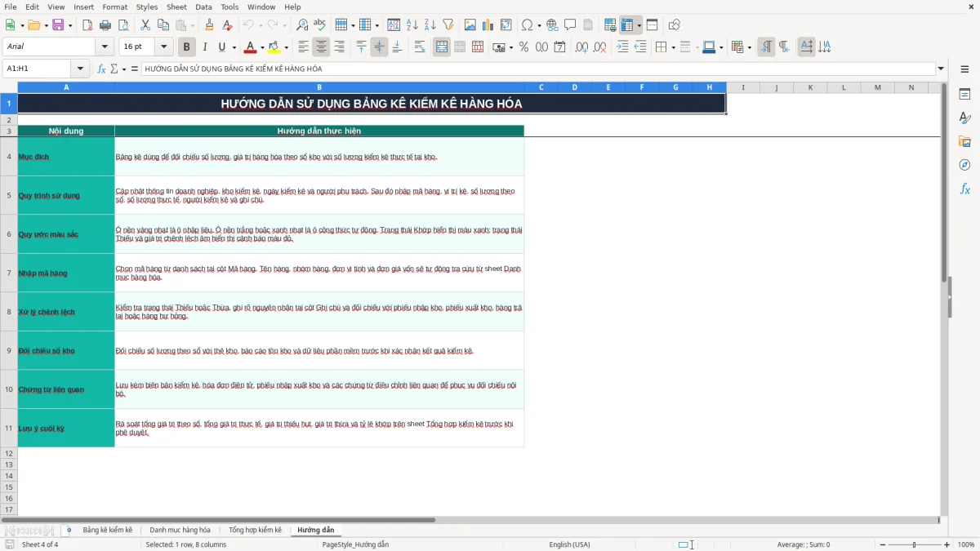980x551 pixels.
Task: Open sidebar Functions panel
Action: coord(964,189)
